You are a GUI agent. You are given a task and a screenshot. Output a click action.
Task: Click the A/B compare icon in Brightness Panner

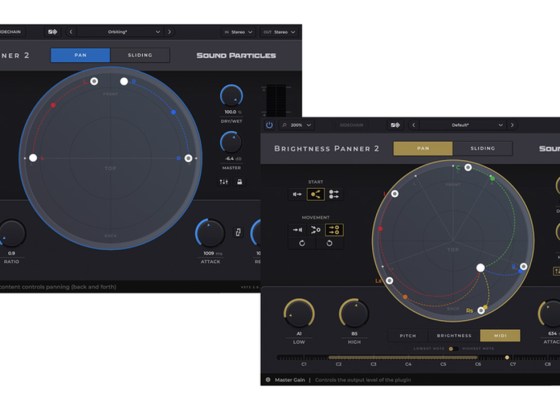coord(395,125)
